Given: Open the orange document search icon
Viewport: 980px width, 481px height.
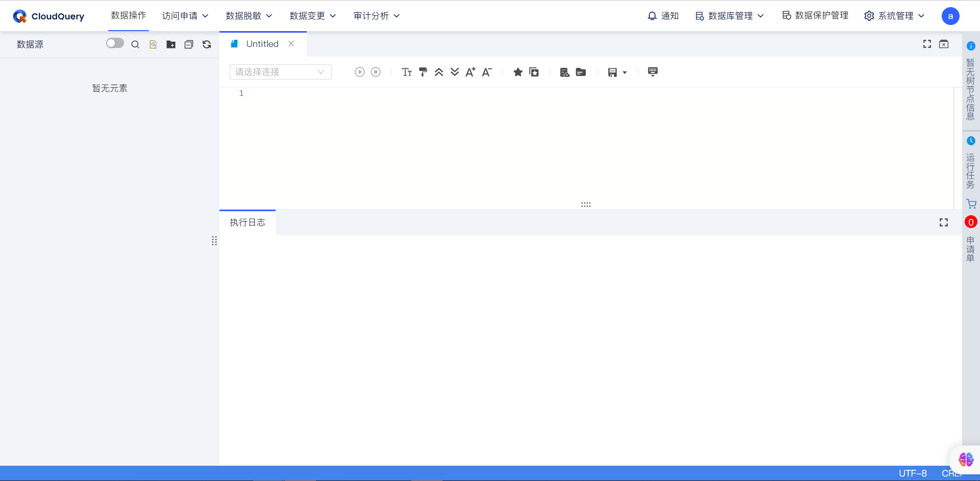Looking at the screenshot, I should click(153, 44).
